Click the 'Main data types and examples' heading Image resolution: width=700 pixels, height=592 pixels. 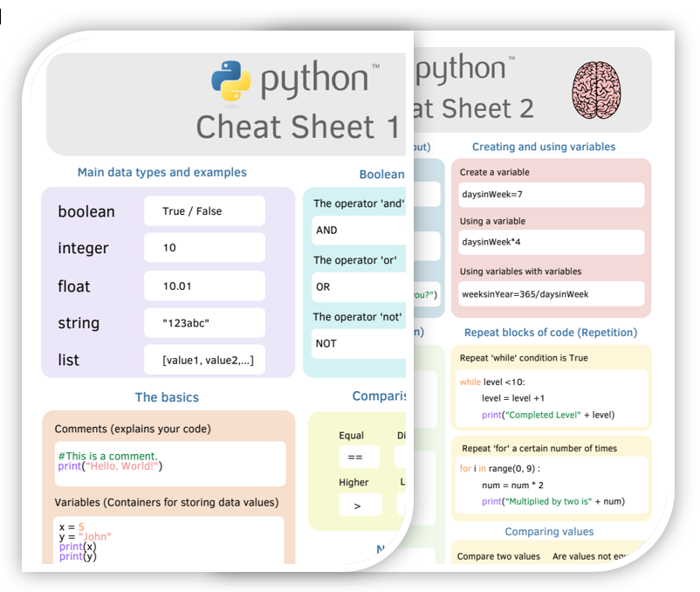pos(162,172)
